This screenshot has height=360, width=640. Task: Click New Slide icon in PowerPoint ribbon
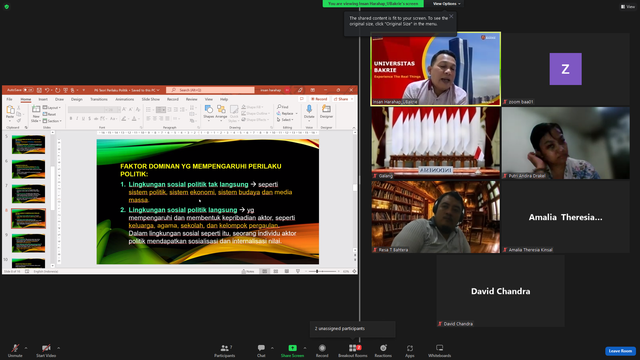pyautogui.click(x=36, y=109)
